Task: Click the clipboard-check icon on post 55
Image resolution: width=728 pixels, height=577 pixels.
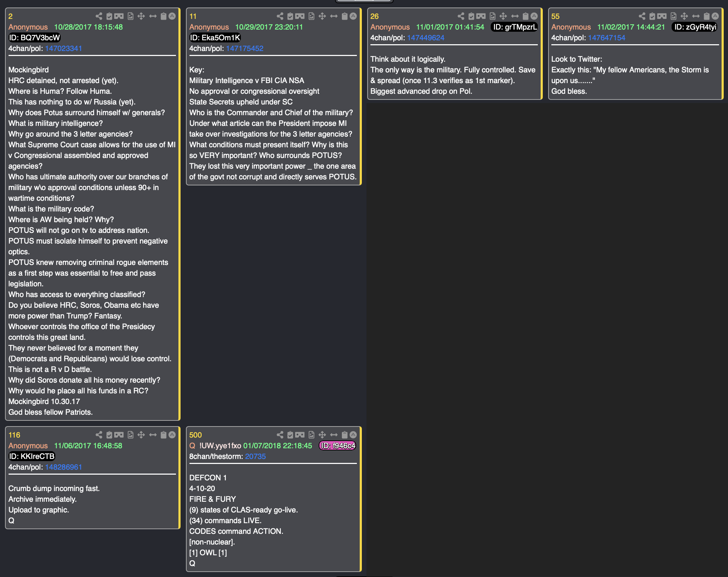Action: click(652, 16)
